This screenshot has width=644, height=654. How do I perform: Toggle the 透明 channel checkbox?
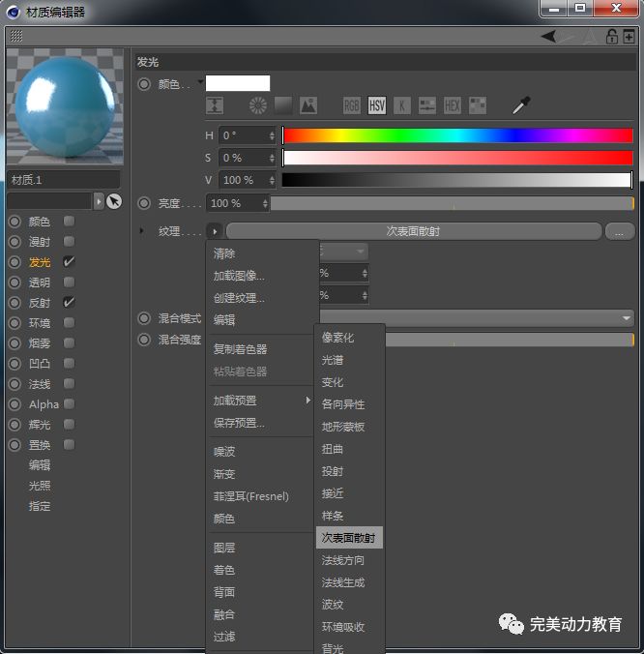pos(69,282)
